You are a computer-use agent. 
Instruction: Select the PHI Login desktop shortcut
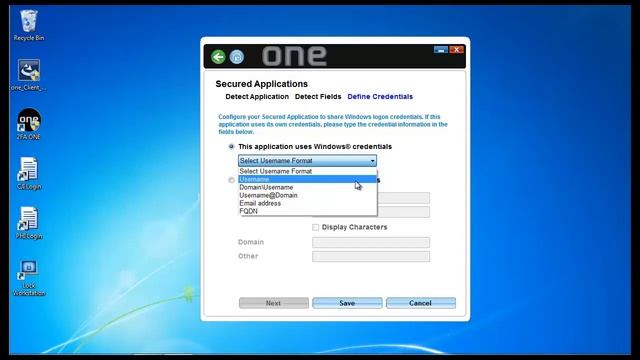[29, 223]
